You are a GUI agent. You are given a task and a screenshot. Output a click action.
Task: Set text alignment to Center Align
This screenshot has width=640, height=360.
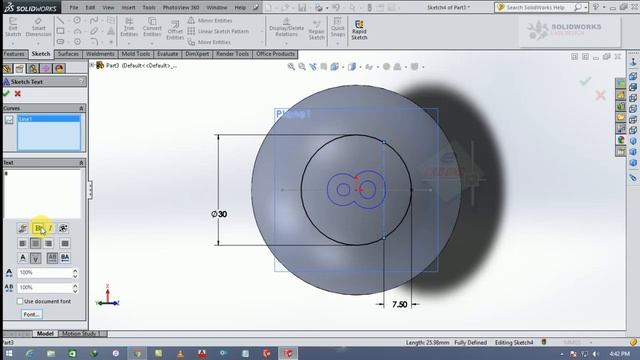36,243
